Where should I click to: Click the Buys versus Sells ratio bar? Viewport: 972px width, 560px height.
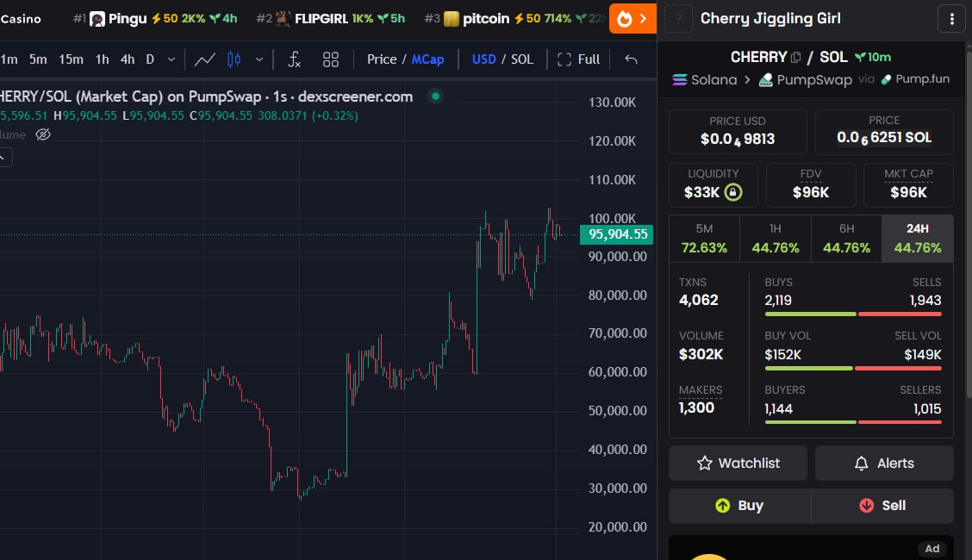[853, 314]
